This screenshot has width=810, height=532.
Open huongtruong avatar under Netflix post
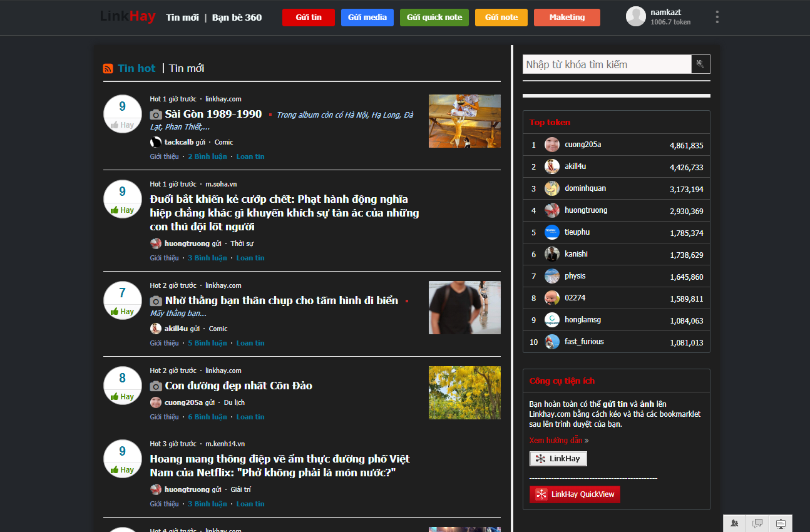pos(156,489)
